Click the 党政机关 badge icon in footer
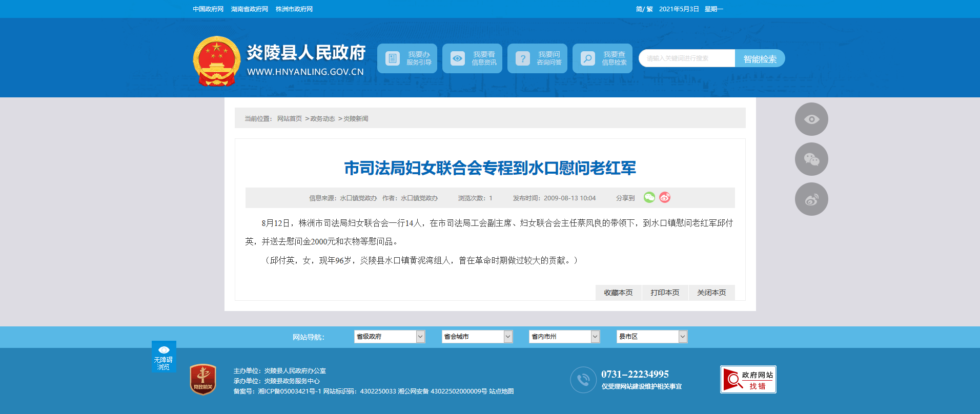The image size is (980, 414). coord(203,379)
